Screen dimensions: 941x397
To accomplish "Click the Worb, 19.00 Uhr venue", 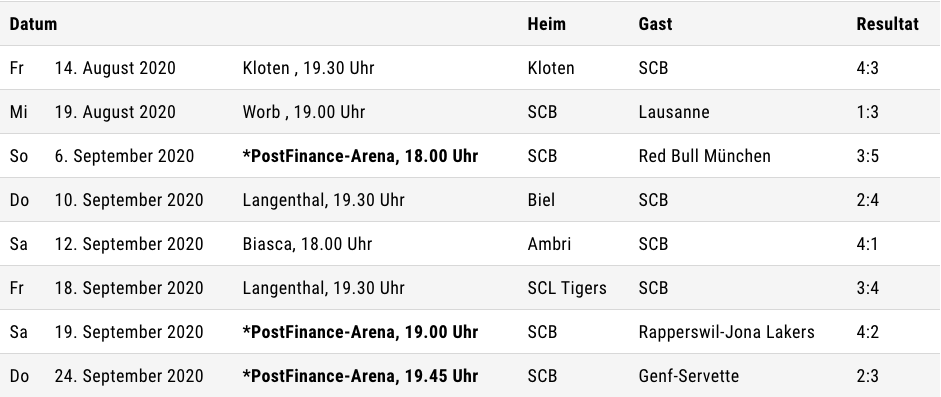I will click(x=304, y=112).
